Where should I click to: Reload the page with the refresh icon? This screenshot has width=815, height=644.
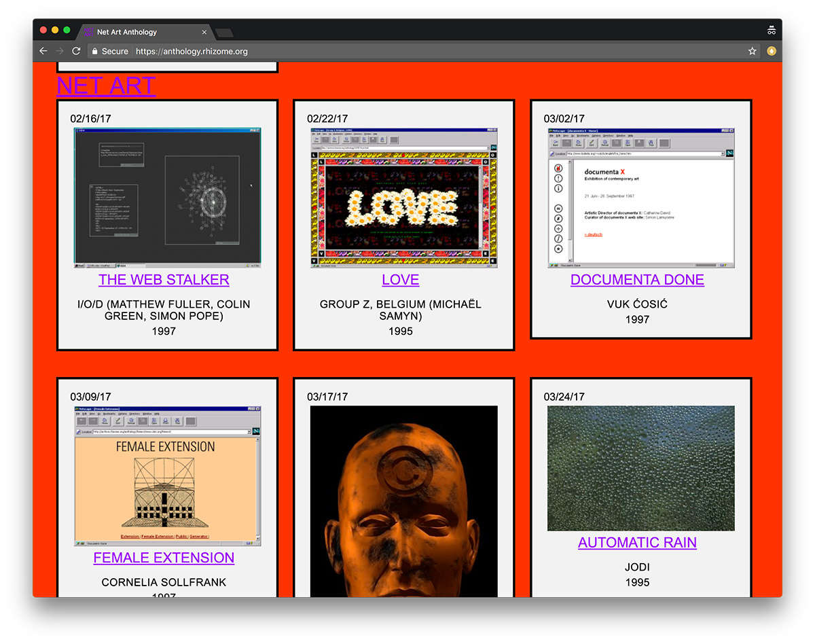coord(77,51)
